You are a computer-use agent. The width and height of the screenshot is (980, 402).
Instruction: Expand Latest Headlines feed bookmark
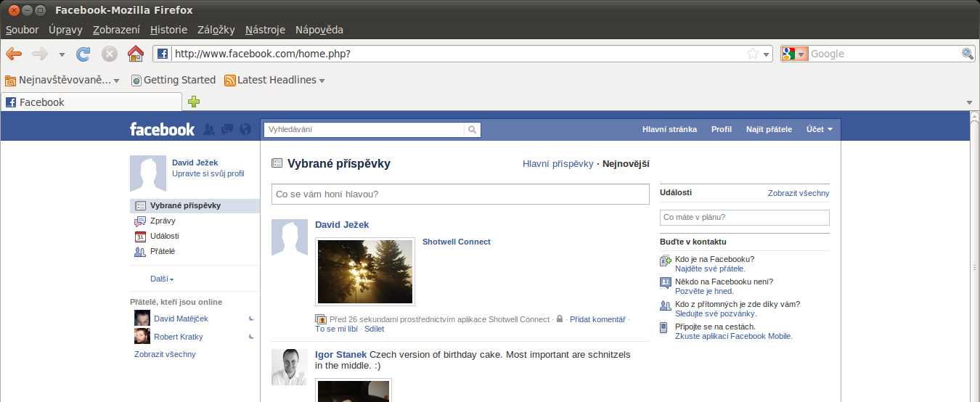[x=274, y=80]
